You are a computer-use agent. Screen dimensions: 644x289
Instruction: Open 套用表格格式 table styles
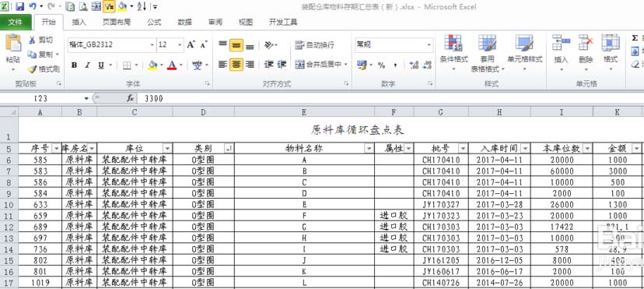tap(488, 54)
